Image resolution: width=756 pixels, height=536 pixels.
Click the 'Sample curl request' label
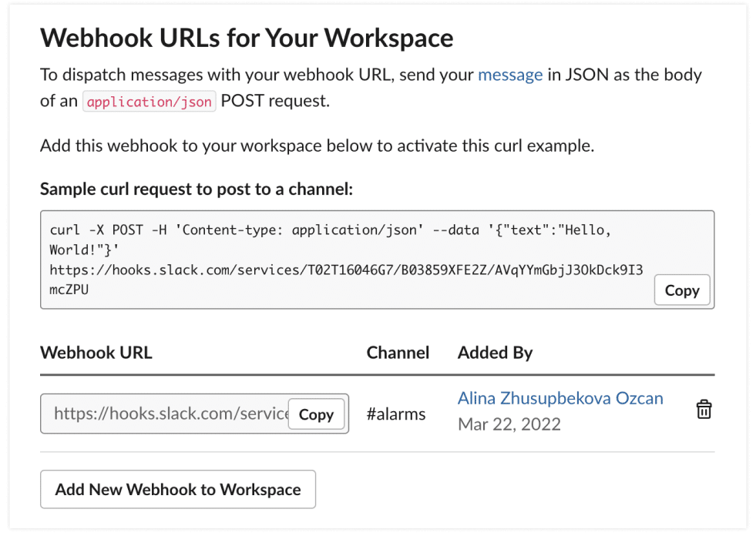[x=196, y=189]
